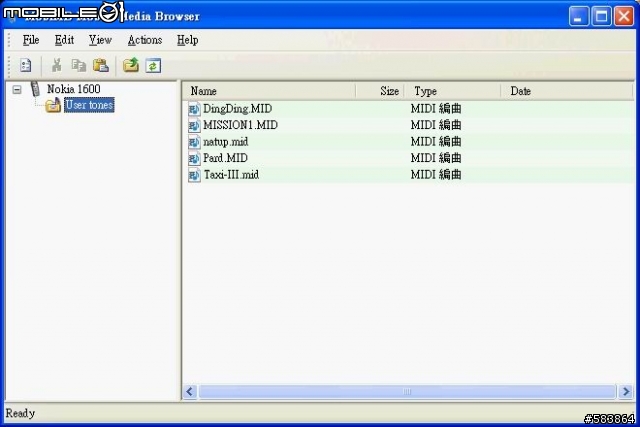The height and width of the screenshot is (427, 640).
Task: Click the Paste clipboard toolbar icon
Action: (x=100, y=65)
